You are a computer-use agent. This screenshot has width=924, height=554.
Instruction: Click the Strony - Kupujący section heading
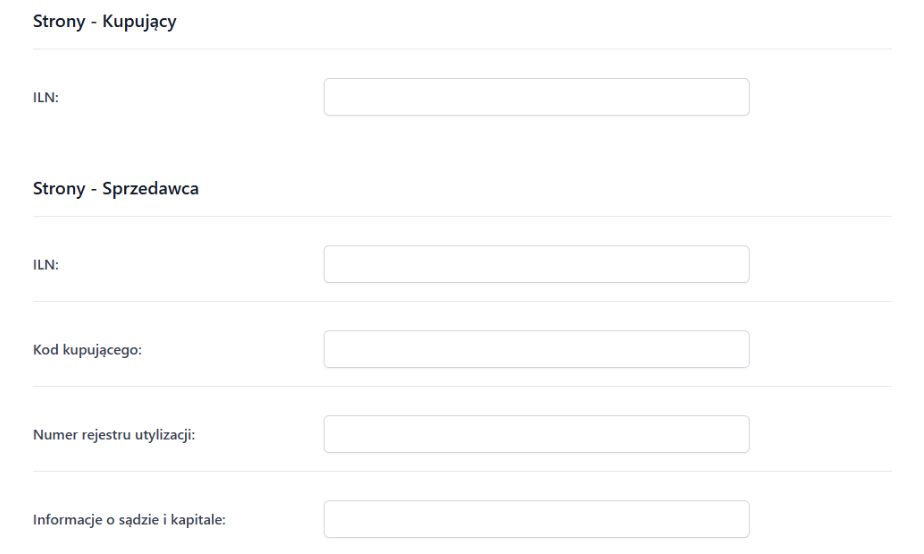(x=105, y=23)
